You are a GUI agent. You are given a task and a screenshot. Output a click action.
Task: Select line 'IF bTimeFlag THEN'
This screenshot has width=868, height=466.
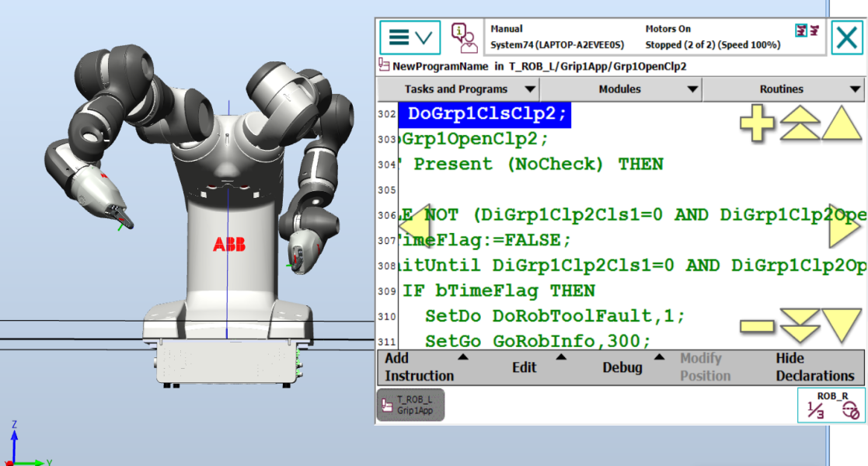pos(499,291)
